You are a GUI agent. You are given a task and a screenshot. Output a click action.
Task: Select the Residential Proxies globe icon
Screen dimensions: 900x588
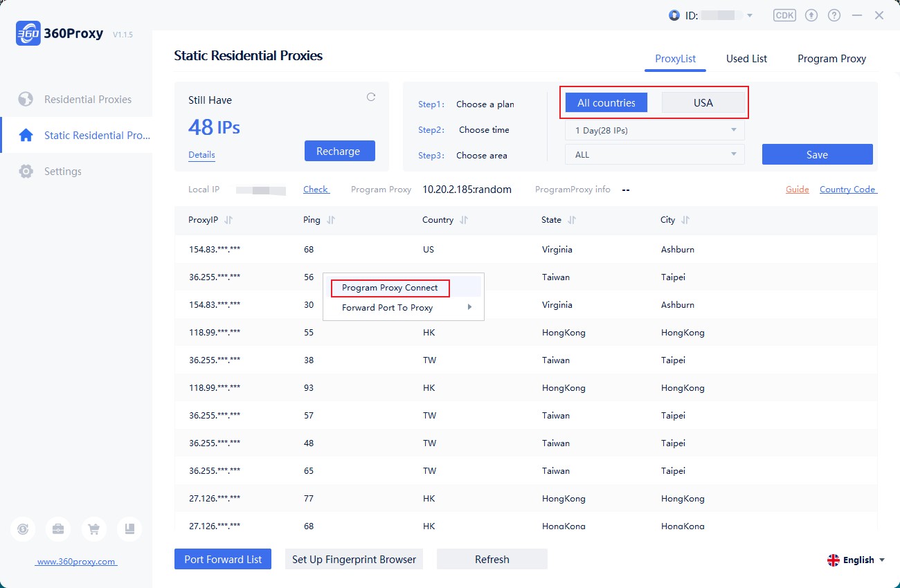pos(26,100)
